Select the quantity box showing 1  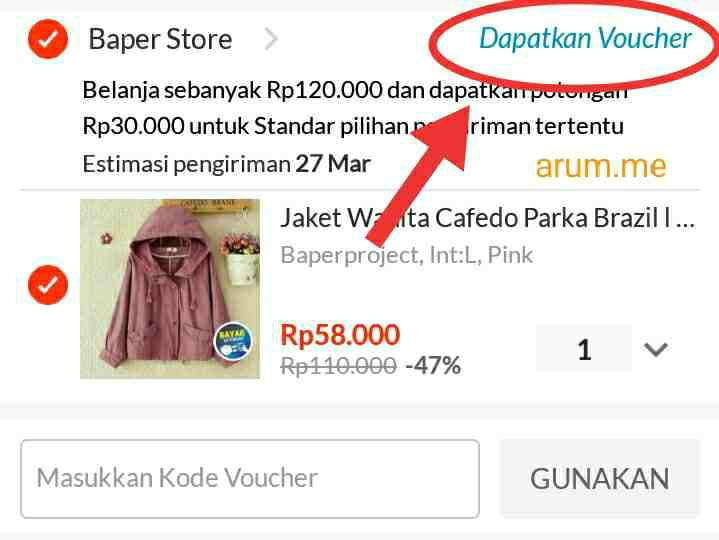[x=584, y=349]
